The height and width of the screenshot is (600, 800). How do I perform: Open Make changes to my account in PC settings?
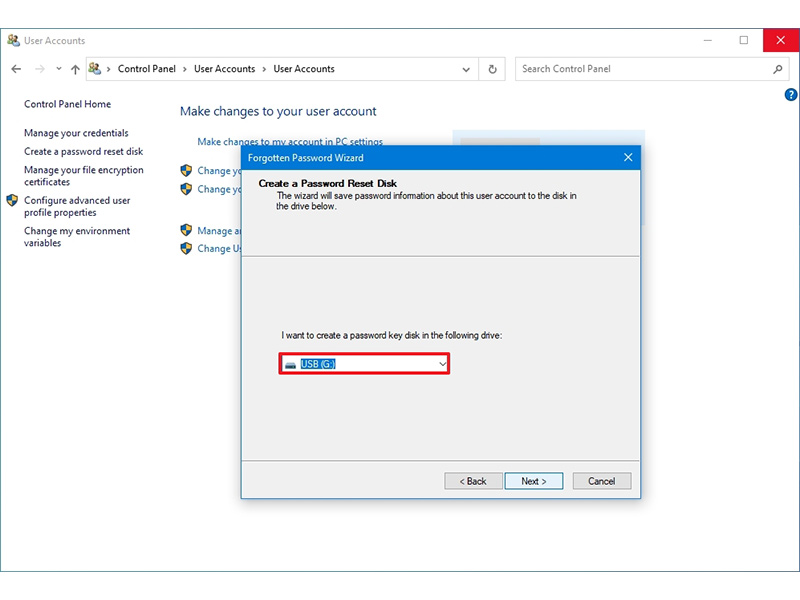290,141
